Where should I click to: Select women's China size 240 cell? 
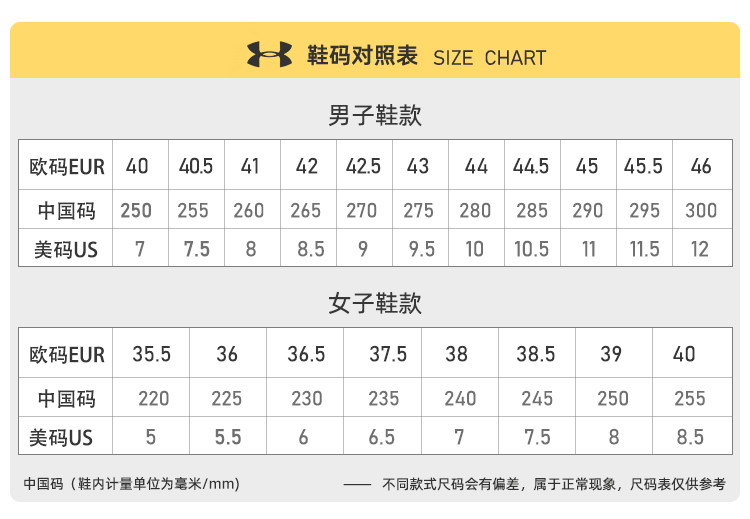tap(459, 398)
